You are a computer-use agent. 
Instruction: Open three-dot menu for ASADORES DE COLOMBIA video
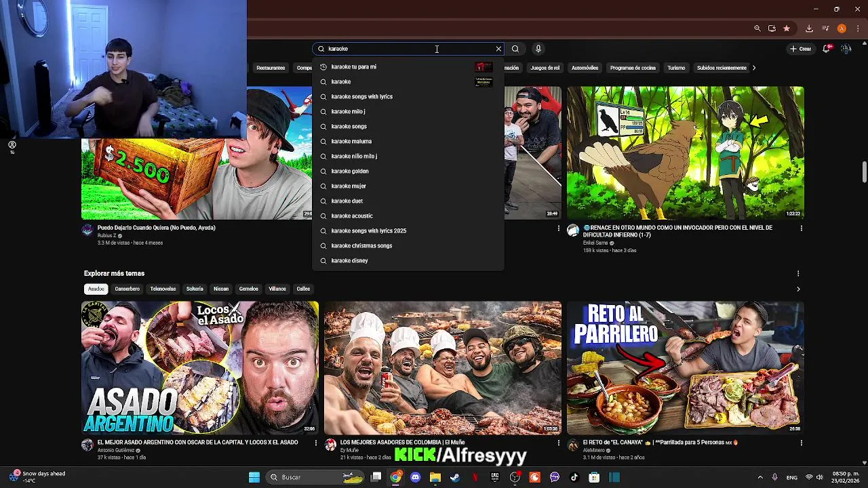[x=559, y=443]
